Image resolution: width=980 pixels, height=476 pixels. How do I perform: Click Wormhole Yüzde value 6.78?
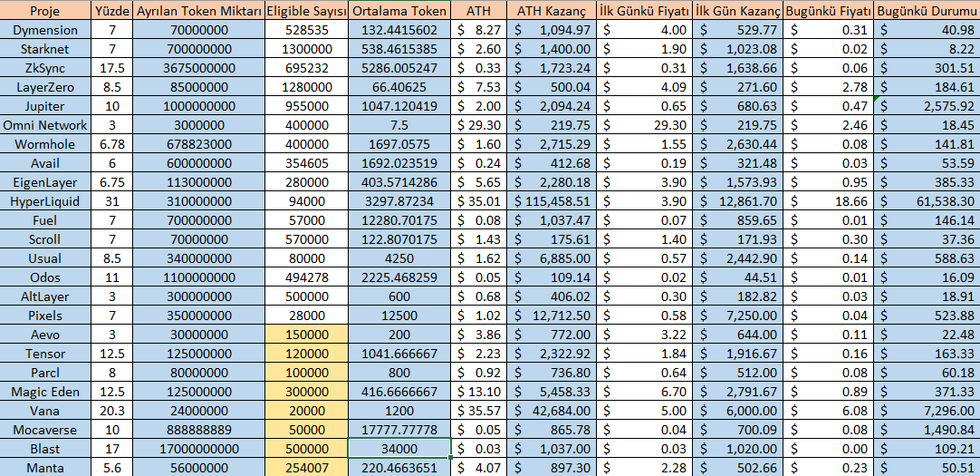pyautogui.click(x=112, y=144)
